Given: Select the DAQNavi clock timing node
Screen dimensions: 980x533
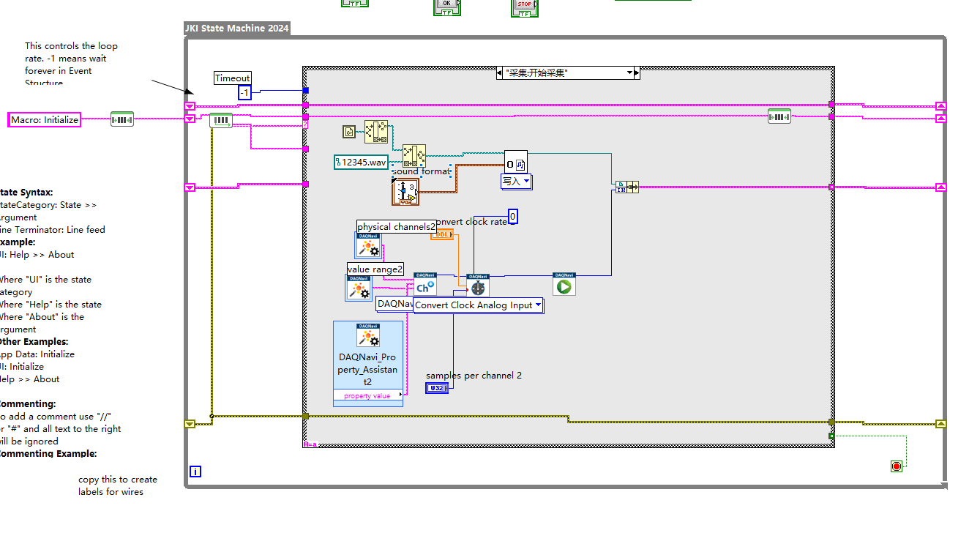Looking at the screenshot, I should 478,285.
